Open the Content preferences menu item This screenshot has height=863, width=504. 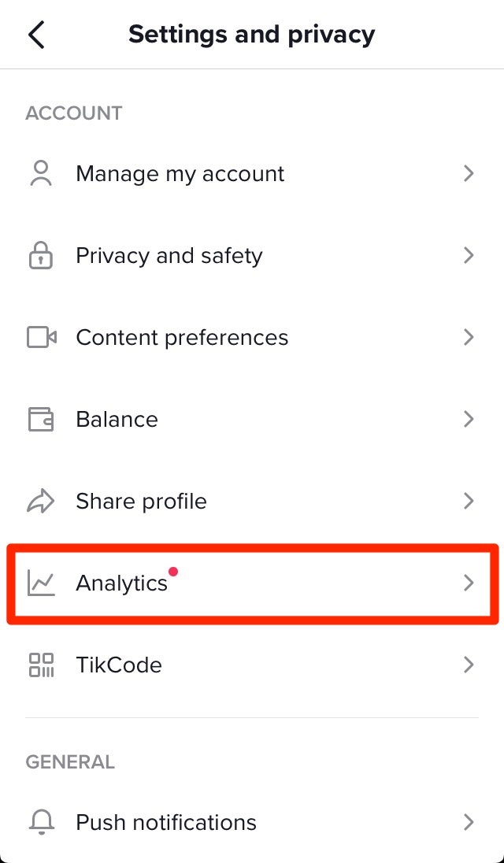182,338
